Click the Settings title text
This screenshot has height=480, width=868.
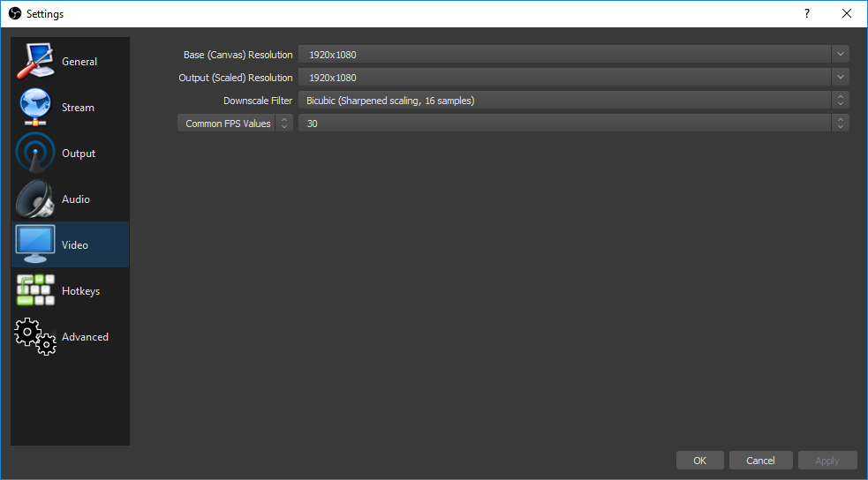[x=45, y=14]
